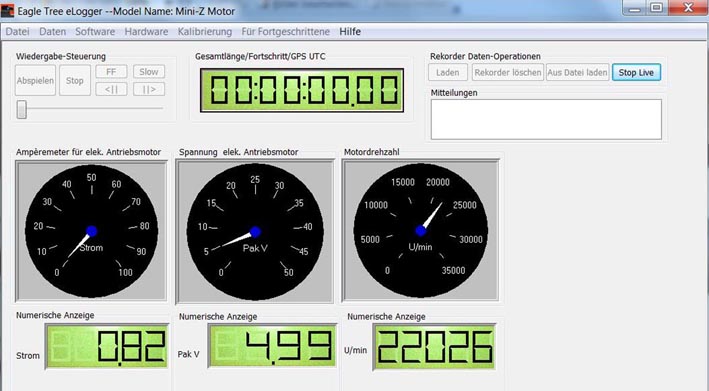Open the Hardware menu

click(x=146, y=32)
